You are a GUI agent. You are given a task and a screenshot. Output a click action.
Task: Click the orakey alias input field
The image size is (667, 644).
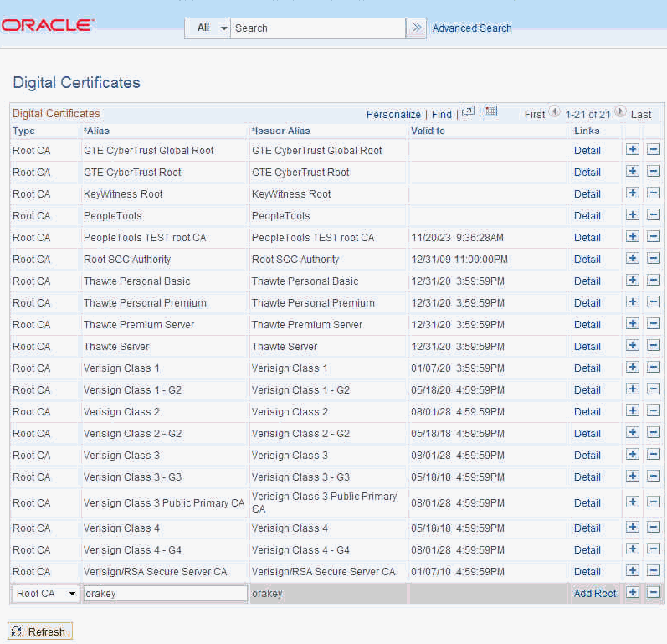click(x=165, y=594)
